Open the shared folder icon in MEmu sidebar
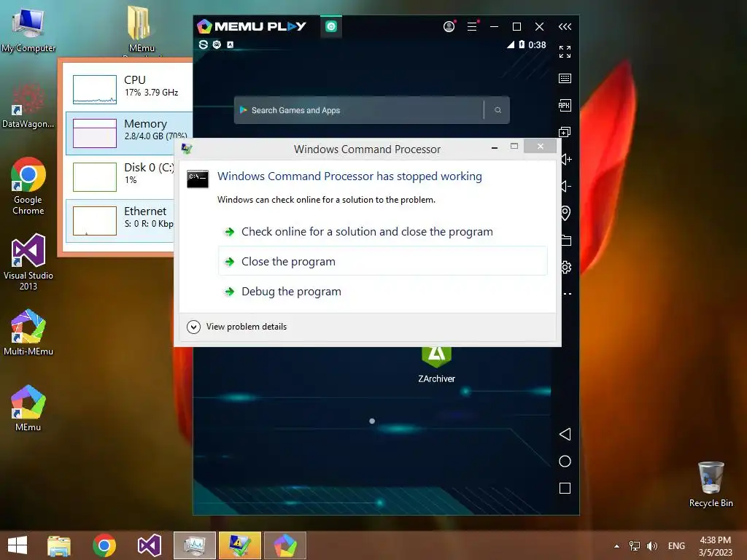This screenshot has height=560, width=747. tap(566, 240)
